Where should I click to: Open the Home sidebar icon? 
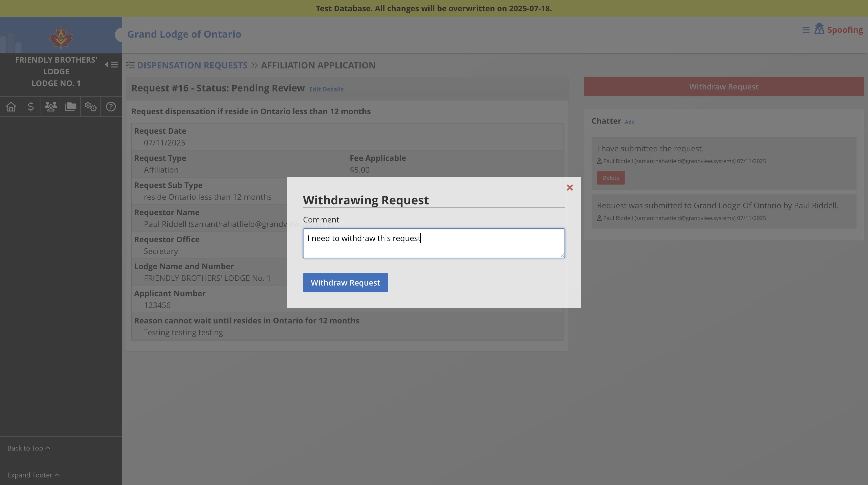click(x=11, y=107)
